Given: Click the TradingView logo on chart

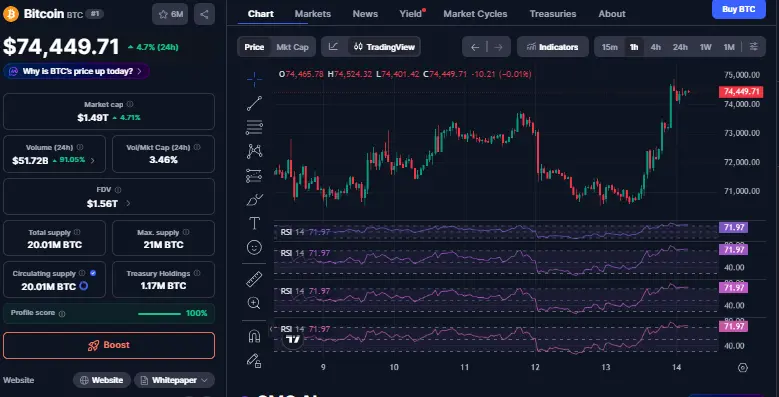Looking at the screenshot, I should (293, 340).
